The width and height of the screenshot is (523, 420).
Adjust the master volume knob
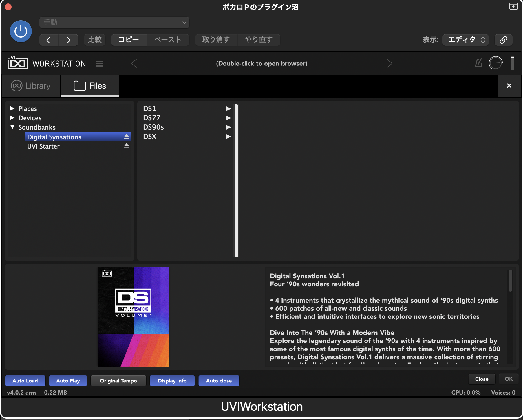pyautogui.click(x=495, y=63)
